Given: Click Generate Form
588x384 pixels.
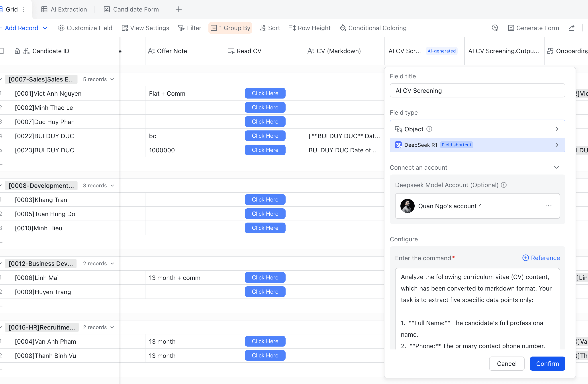Looking at the screenshot, I should point(533,28).
